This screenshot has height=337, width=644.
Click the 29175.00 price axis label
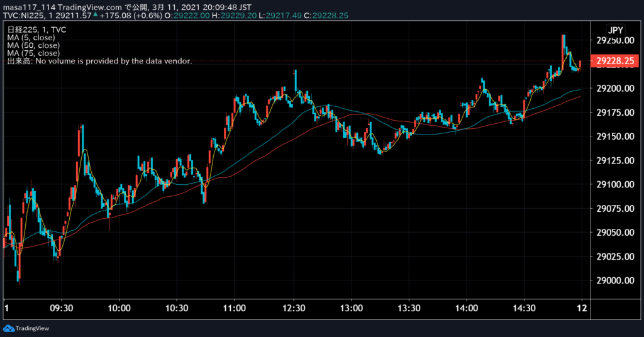(x=615, y=113)
